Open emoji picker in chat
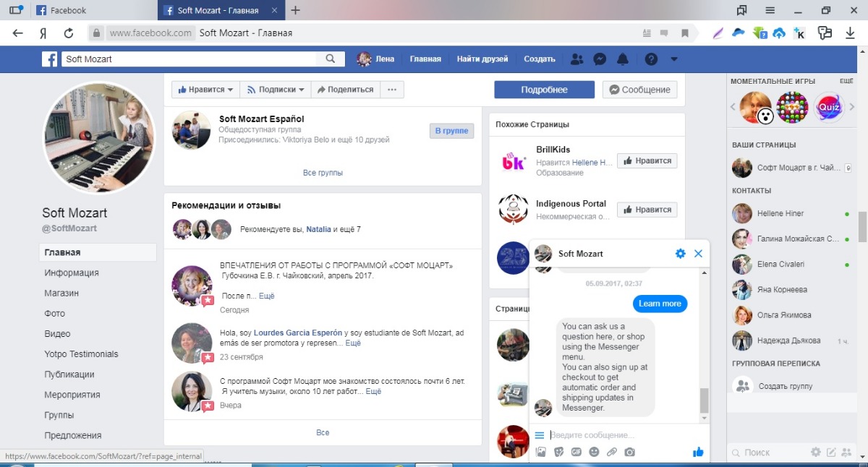This screenshot has width=868, height=467. point(595,452)
